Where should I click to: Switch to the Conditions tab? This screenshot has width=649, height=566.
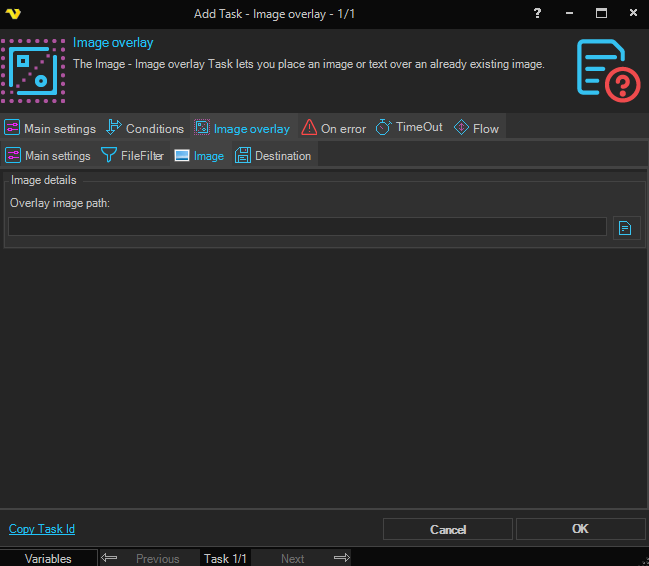pyautogui.click(x=145, y=128)
